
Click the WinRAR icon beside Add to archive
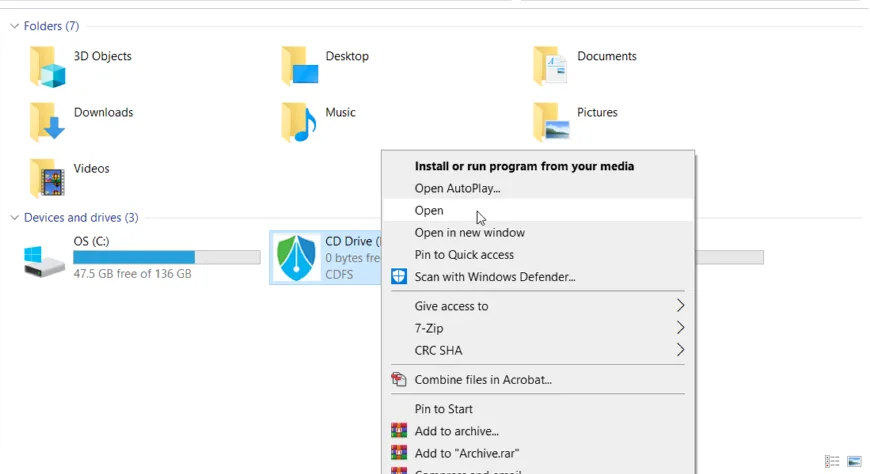point(399,431)
